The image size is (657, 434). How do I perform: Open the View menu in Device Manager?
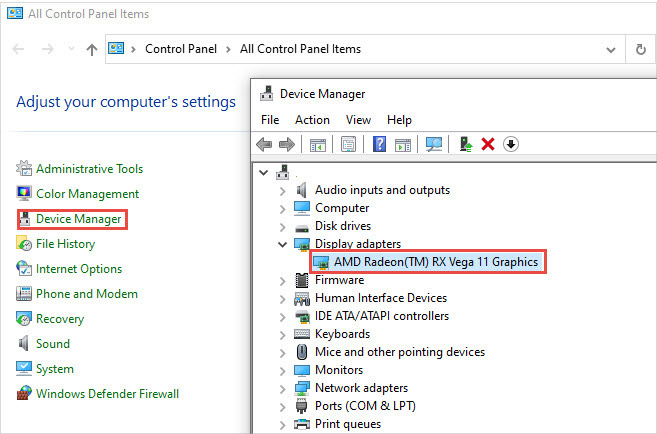point(358,120)
